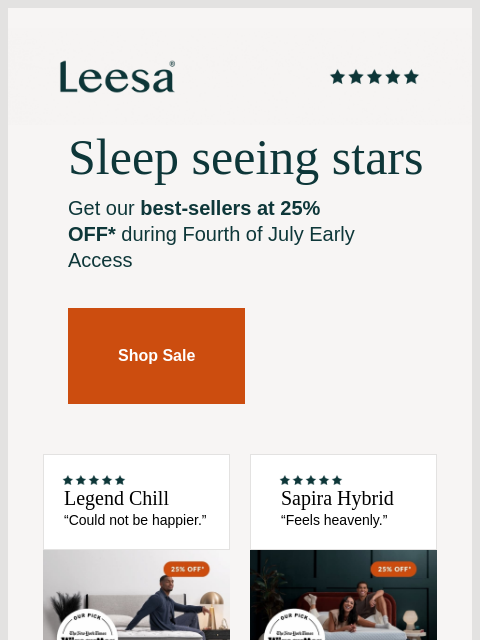Screen dimensions: 480x640
Task: Click 25% OFF badge on Sapira Hybrid image
Action: (393, 569)
